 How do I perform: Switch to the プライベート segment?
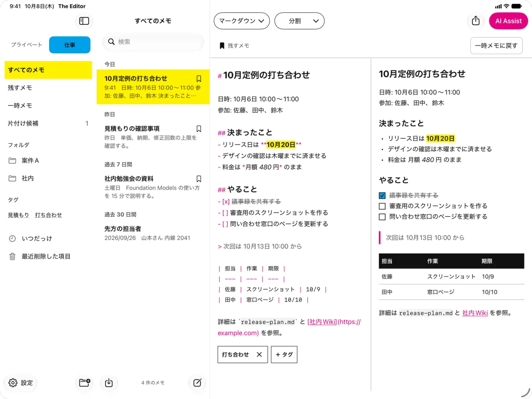[x=27, y=45]
